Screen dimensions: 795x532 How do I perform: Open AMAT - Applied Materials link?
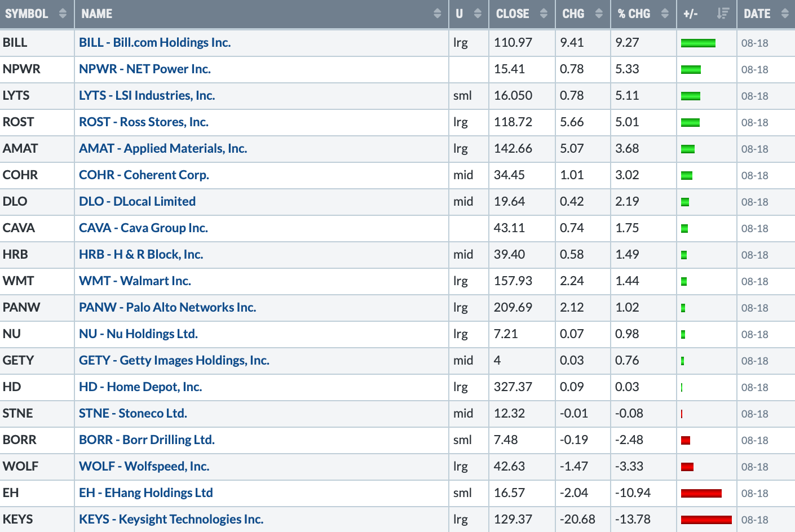coord(163,148)
